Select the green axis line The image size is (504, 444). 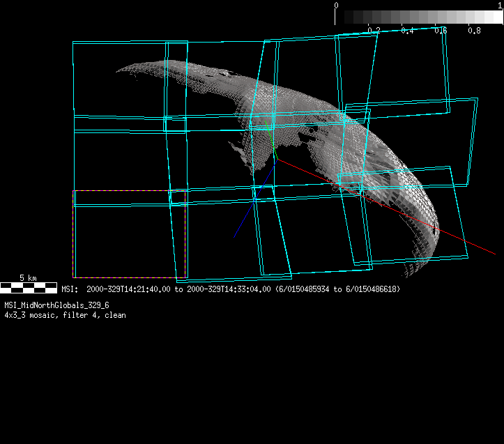(270, 139)
